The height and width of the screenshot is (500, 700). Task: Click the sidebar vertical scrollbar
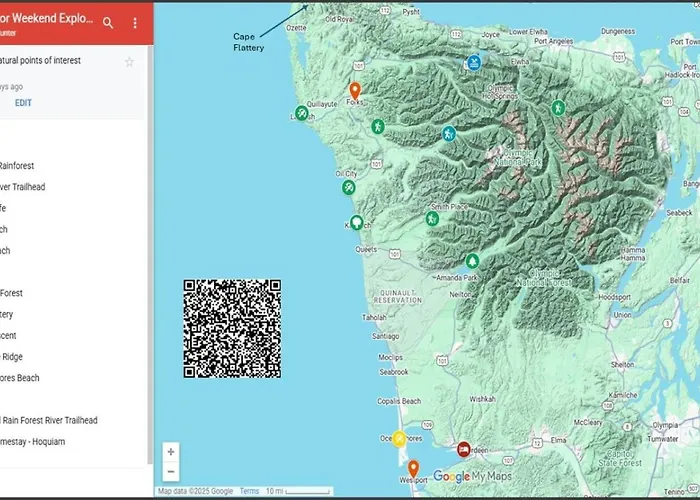pyautogui.click(x=150, y=254)
